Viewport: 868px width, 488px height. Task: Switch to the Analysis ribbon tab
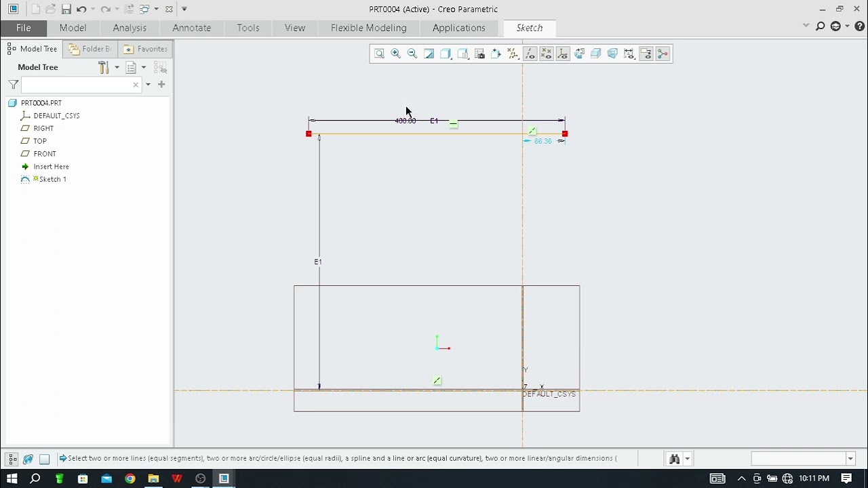[x=130, y=28]
